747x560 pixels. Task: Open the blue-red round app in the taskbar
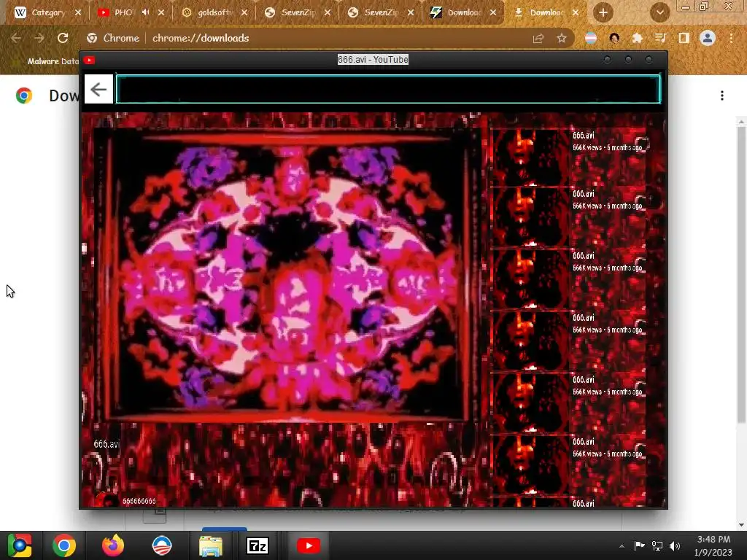click(161, 545)
